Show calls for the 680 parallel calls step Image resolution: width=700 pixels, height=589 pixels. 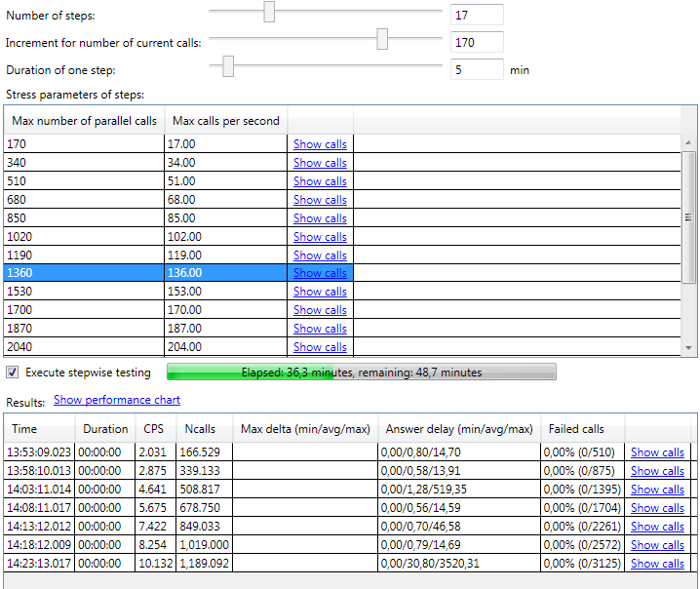point(320,200)
